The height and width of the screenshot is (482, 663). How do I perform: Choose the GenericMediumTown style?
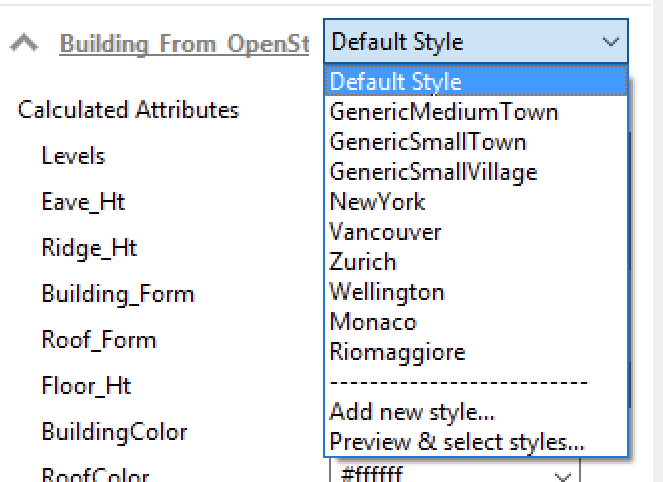(443, 112)
